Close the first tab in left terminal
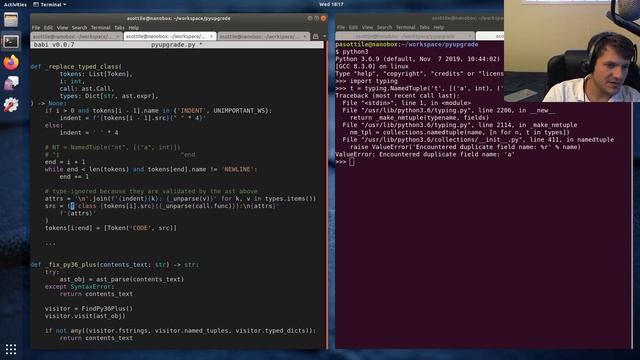The image size is (640, 360). tap(118, 36)
